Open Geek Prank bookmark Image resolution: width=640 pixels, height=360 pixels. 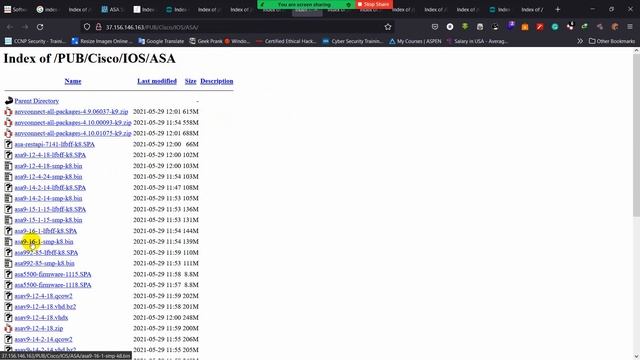(206, 41)
